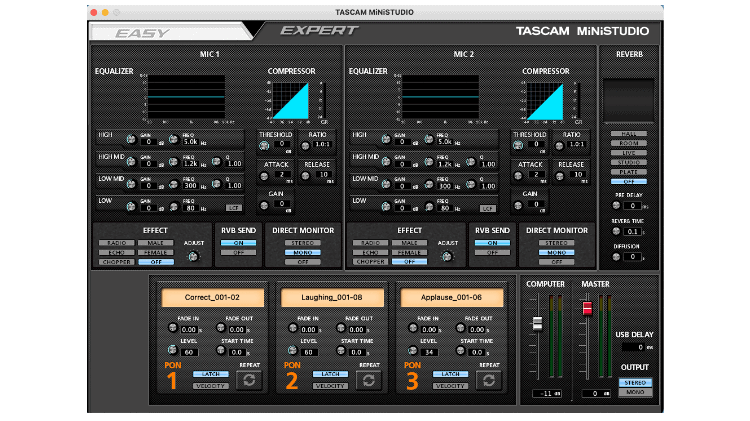Image resolution: width=750 pixels, height=421 pixels.
Task: Turn MIC 1 RVB SEND off
Action: 238,253
